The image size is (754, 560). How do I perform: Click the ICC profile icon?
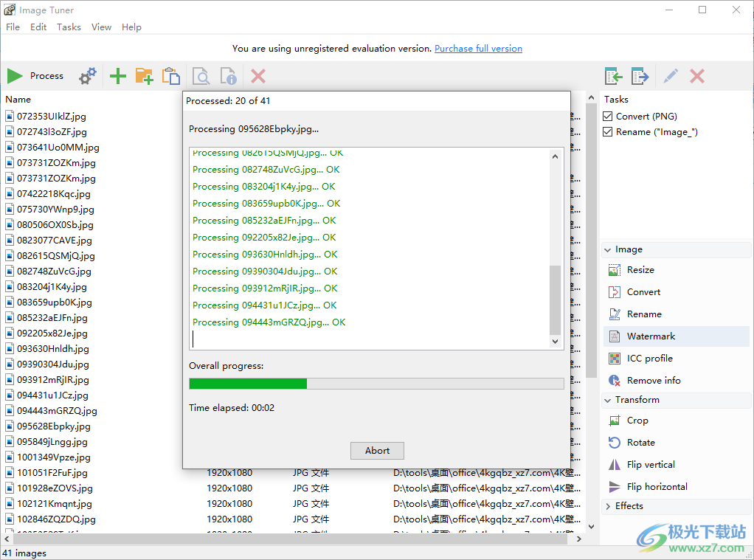[x=615, y=359]
